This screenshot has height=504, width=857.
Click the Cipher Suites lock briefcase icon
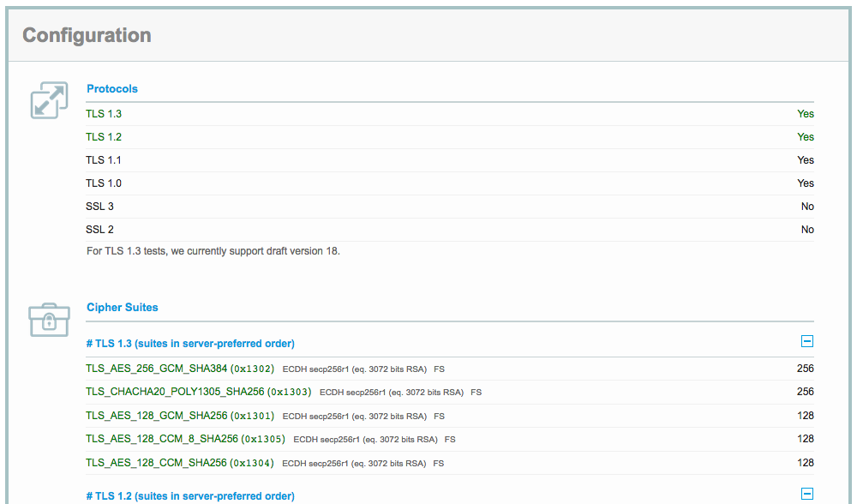[x=49, y=321]
